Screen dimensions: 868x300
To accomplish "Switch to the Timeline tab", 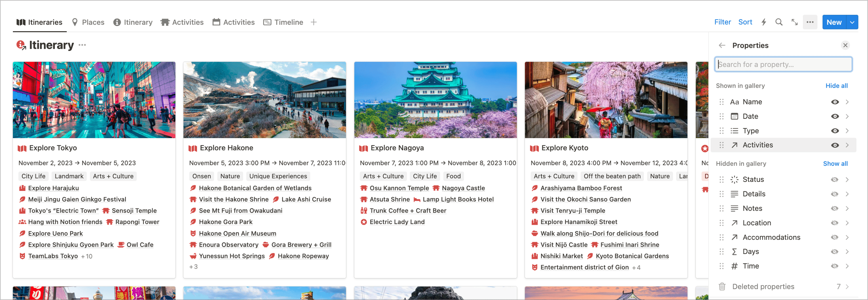I will [x=283, y=22].
